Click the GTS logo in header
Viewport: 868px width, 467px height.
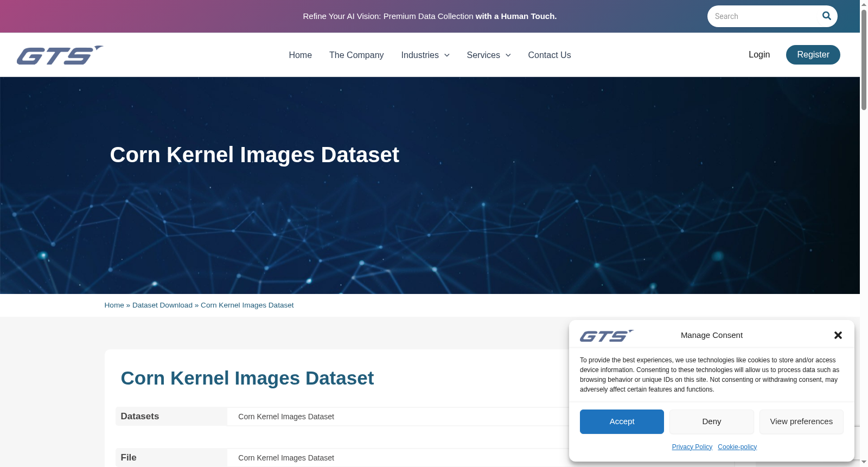click(60, 55)
